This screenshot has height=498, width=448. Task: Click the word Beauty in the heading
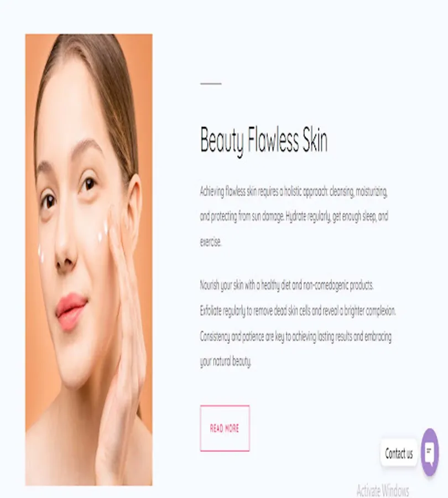click(222, 141)
